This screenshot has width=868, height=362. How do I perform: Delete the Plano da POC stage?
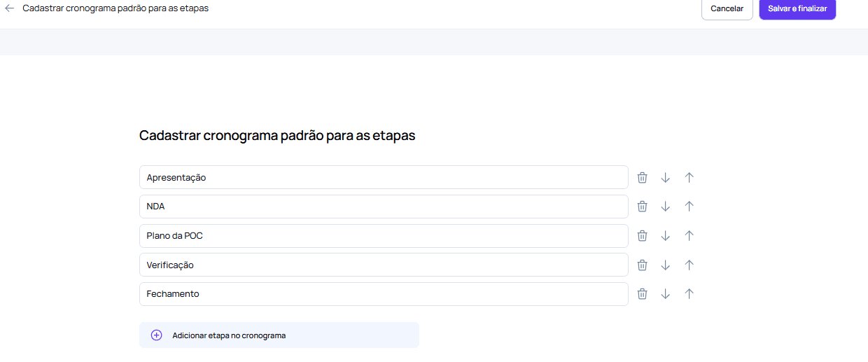tap(642, 236)
